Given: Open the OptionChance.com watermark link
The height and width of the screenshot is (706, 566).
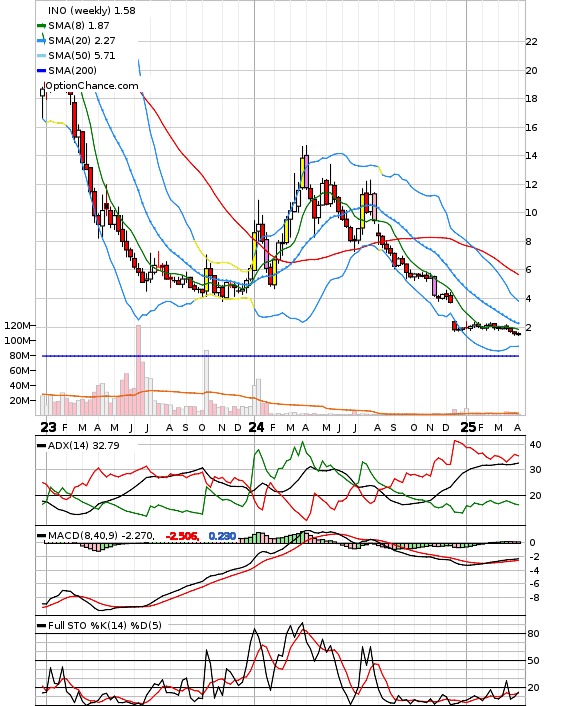Looking at the screenshot, I should pos(92,86).
